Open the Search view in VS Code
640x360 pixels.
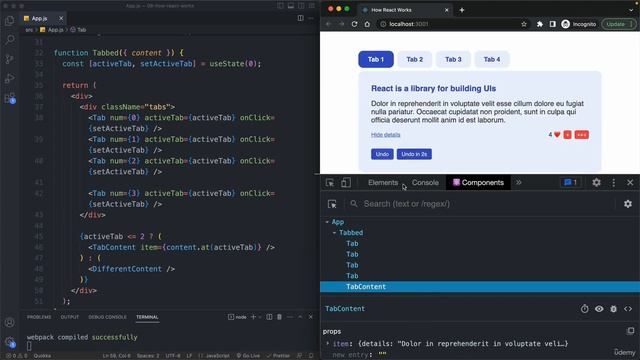pyautogui.click(x=9, y=40)
